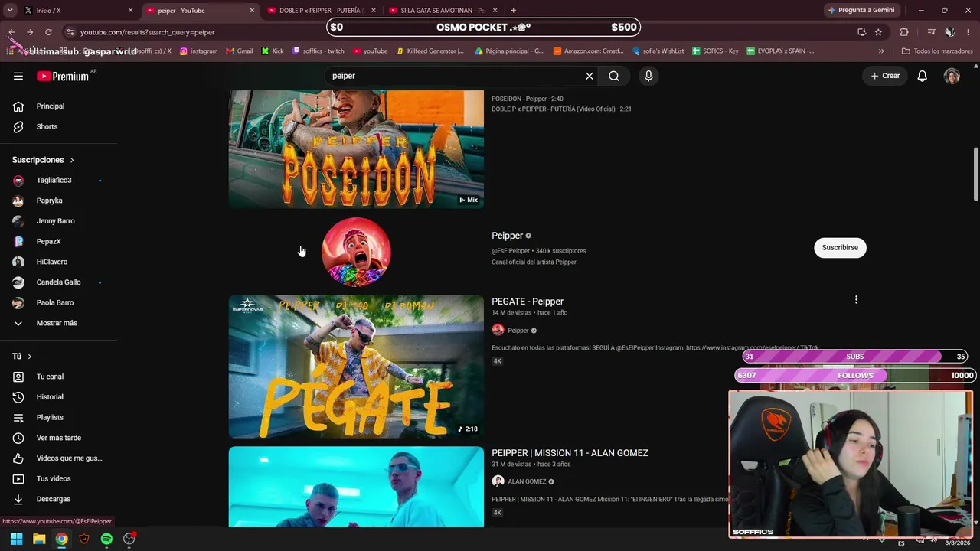Switch to the DOBLE P x PEIPPER tab
The height and width of the screenshot is (551, 980).
point(322,11)
